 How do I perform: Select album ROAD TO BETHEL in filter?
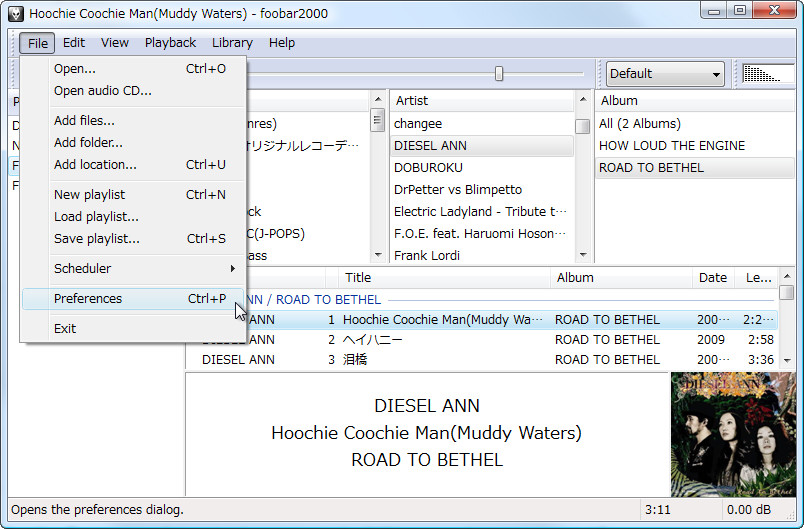[x=695, y=168]
